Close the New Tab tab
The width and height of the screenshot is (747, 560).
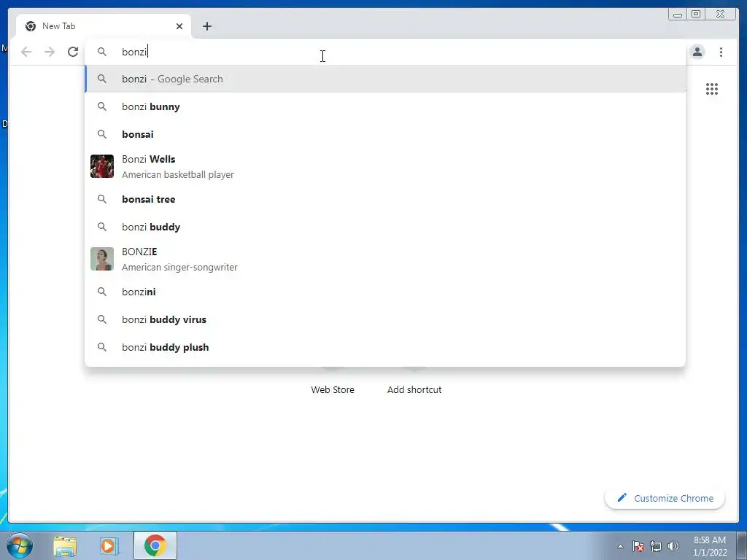[x=179, y=26]
